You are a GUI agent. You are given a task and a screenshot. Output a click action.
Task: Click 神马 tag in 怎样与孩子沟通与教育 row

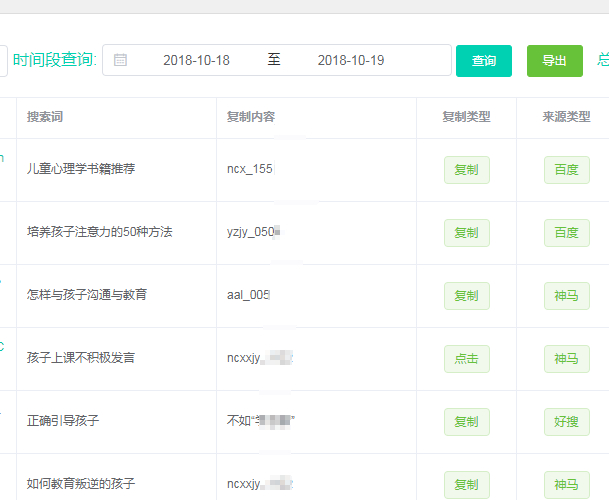(x=567, y=296)
